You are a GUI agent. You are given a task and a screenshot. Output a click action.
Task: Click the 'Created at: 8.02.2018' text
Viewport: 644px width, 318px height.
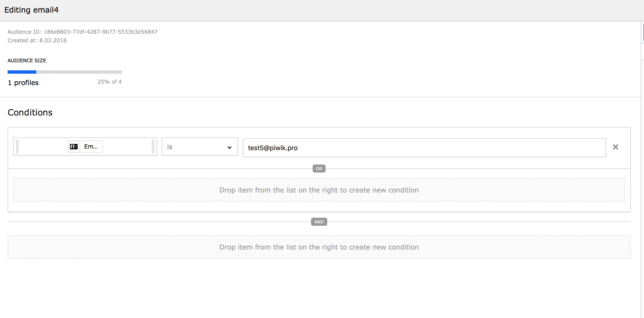[37, 40]
